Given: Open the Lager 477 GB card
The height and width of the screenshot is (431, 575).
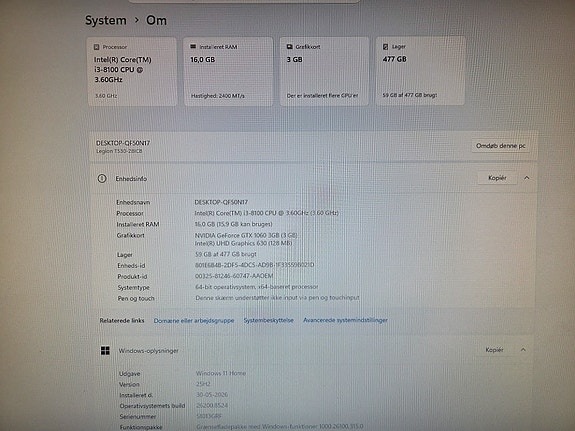Looking at the screenshot, I should point(420,71).
